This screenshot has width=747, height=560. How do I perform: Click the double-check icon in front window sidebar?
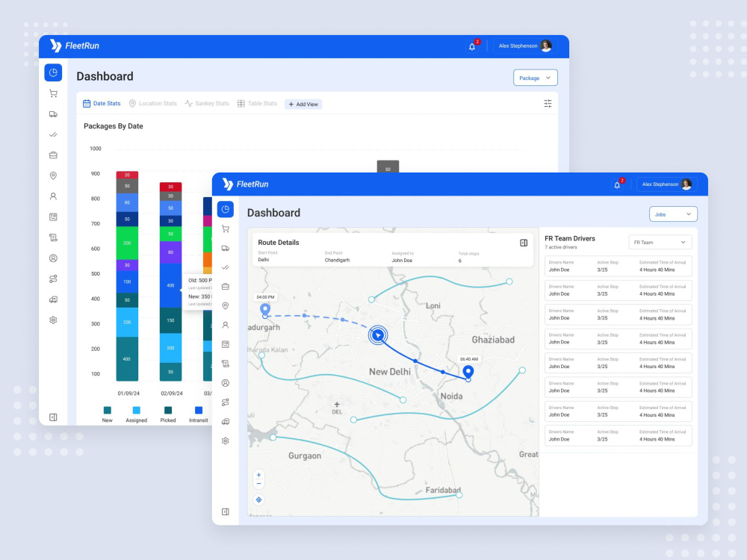tap(226, 267)
